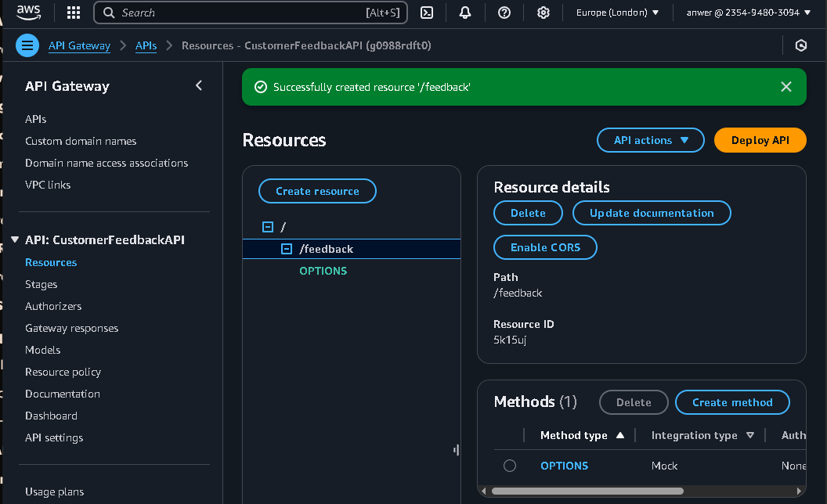Dismiss the success notification banner
Image resolution: width=827 pixels, height=504 pixels.
(785, 86)
